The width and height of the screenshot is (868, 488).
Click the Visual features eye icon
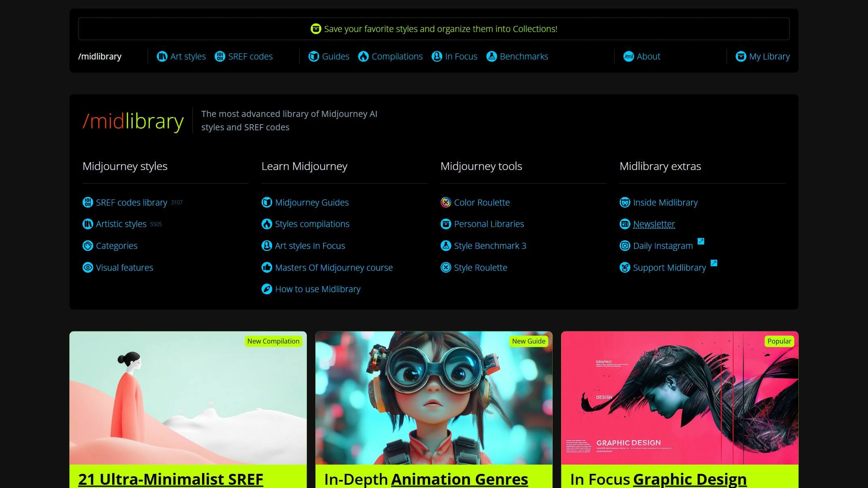pyautogui.click(x=87, y=267)
